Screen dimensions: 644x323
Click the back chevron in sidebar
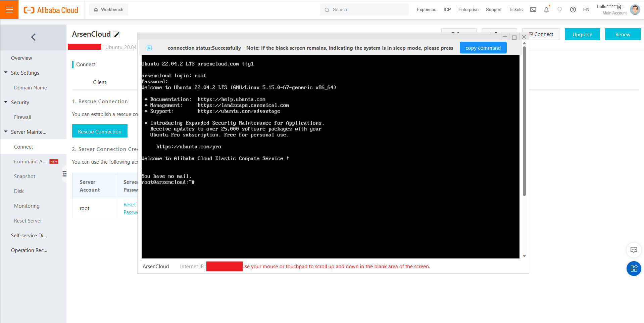coord(33,37)
